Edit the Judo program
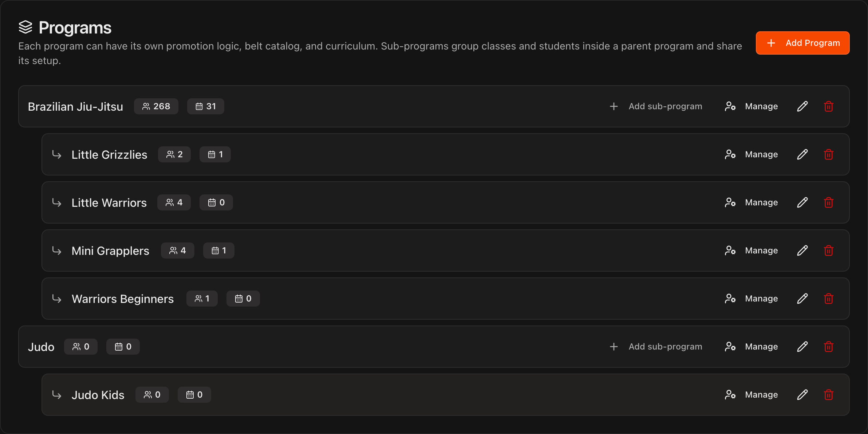The image size is (868, 434). [802, 347]
